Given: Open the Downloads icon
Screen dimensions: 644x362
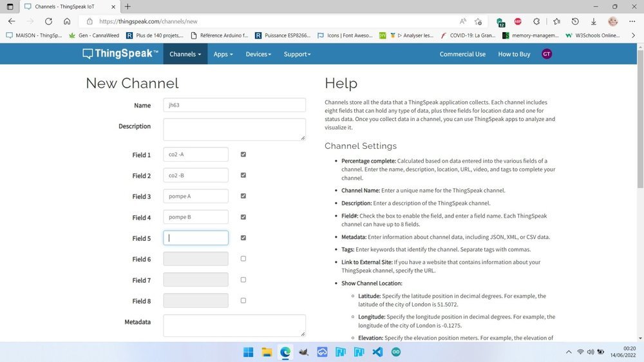Looking at the screenshot, I should 594,21.
